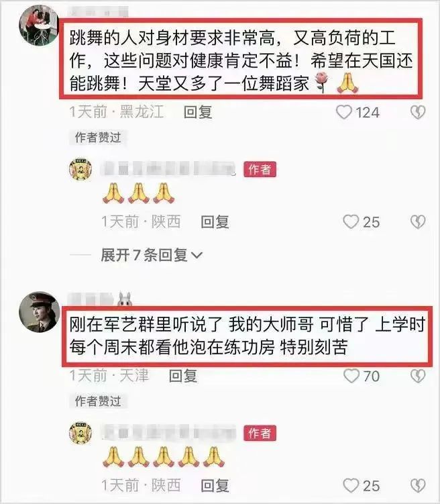Dislike the Heilongjiang comment via broken heart
Screen dimensions: 440x504
pos(418,112)
